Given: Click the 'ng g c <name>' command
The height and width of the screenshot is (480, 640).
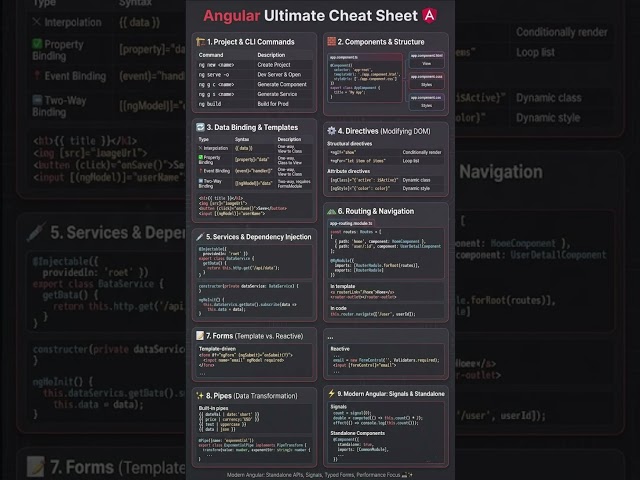Looking at the screenshot, I should (x=216, y=84).
